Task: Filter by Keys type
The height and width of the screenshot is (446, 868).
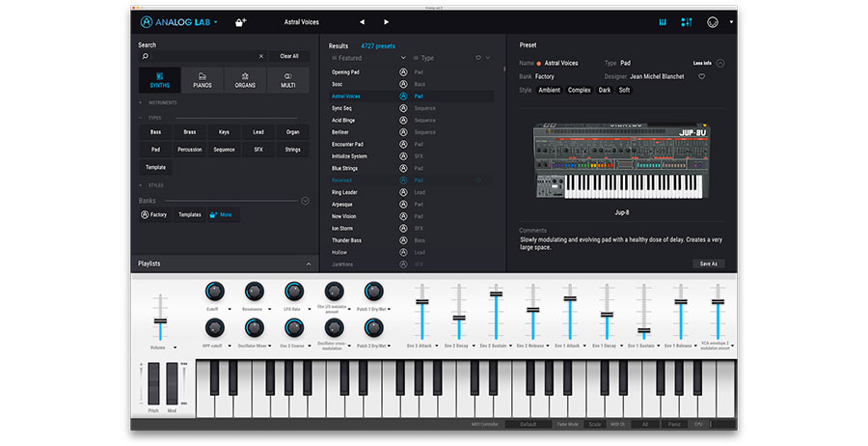Action: (x=224, y=132)
